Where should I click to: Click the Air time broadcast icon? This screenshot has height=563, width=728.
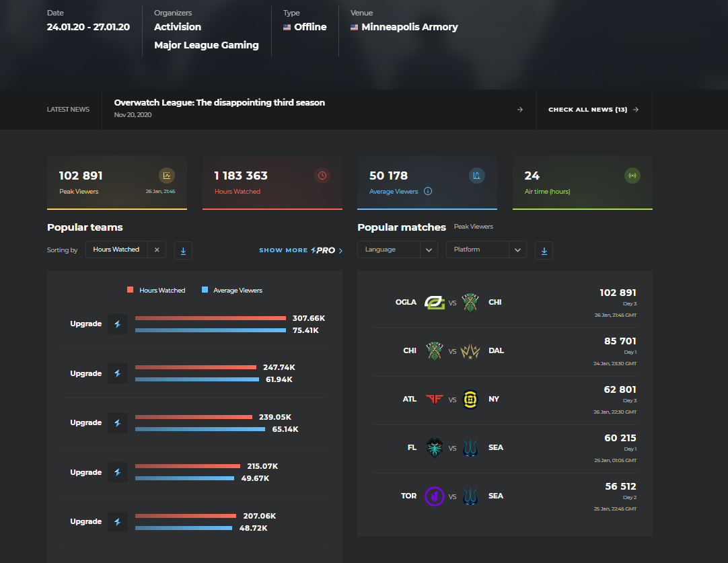point(632,176)
